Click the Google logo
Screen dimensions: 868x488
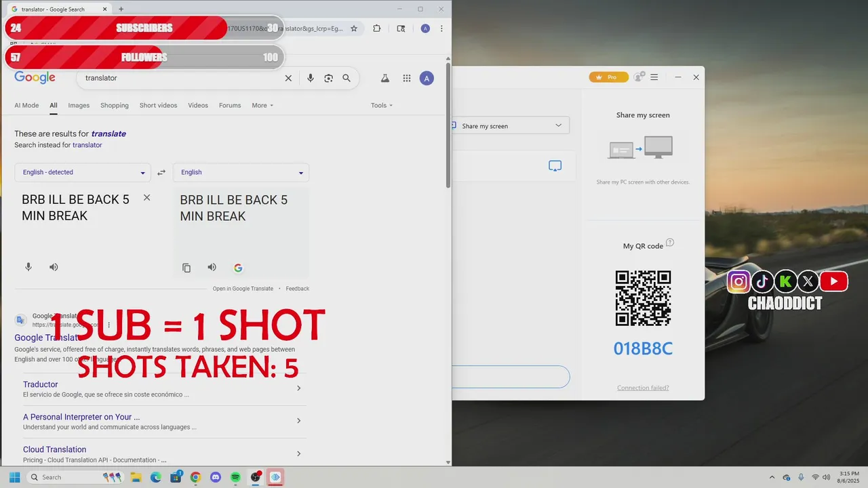(x=35, y=77)
